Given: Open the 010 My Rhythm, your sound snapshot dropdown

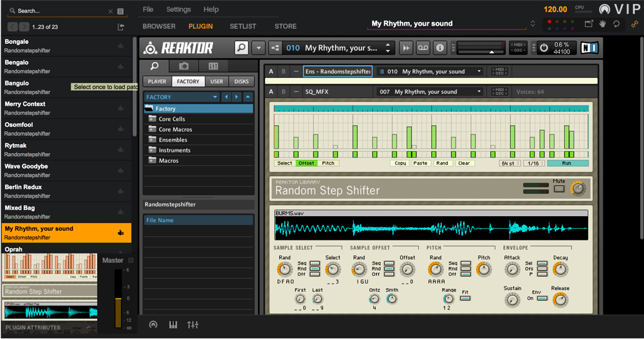Looking at the screenshot, I should [430, 71].
